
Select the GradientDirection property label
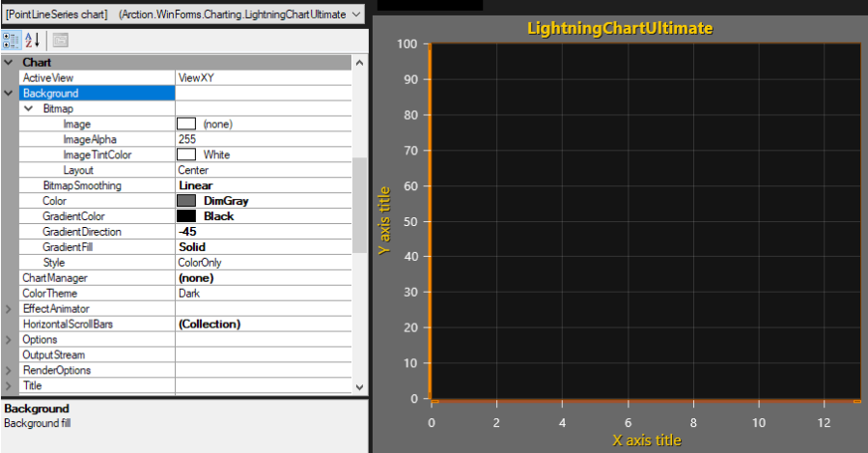click(82, 232)
